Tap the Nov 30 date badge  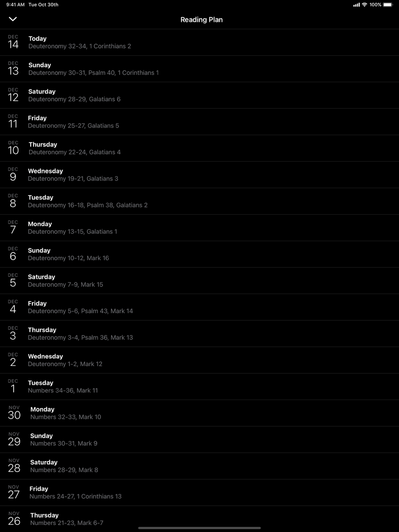14,413
